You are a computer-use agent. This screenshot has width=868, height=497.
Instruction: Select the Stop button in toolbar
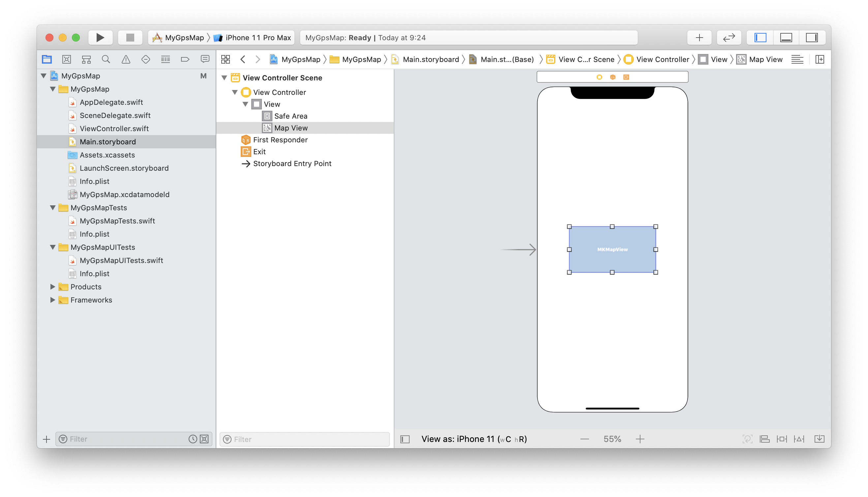click(126, 37)
